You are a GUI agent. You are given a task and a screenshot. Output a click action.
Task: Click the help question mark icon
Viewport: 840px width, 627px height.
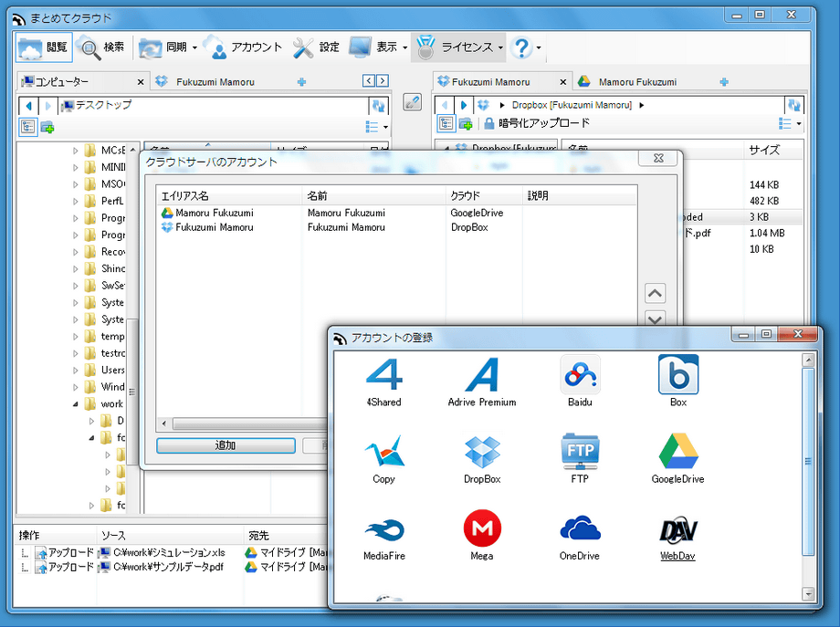(521, 47)
